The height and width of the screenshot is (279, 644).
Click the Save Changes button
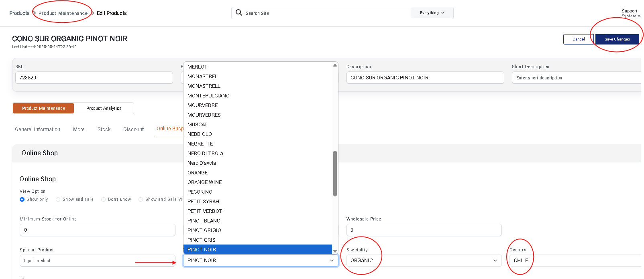tap(617, 39)
